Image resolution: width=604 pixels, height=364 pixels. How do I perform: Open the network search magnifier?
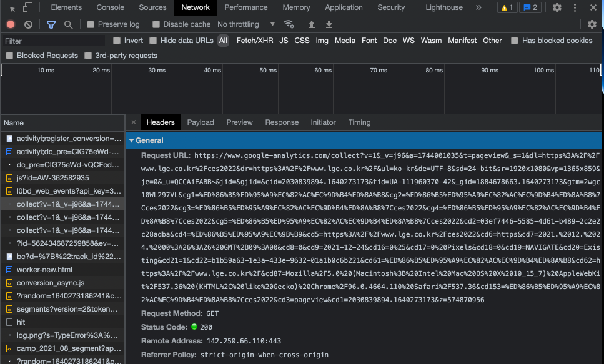[x=68, y=24]
